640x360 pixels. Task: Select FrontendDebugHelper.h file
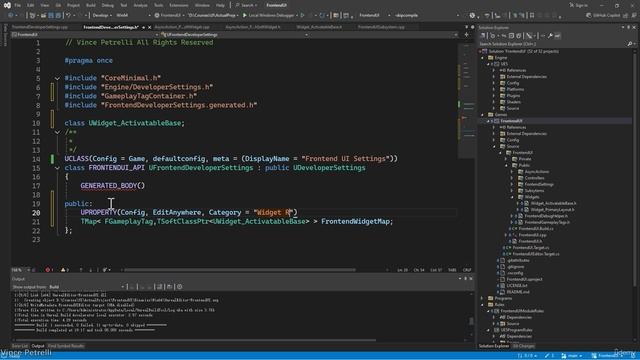(546, 216)
